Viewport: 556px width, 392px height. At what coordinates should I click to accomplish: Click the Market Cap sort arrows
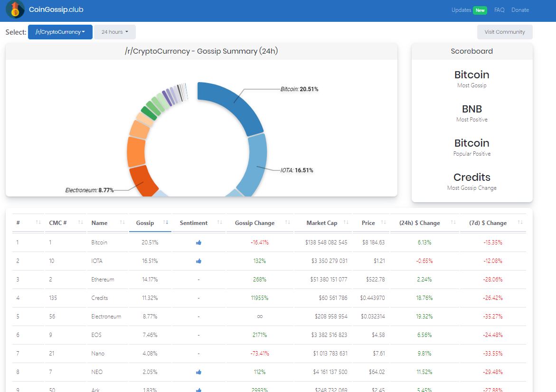pos(346,222)
